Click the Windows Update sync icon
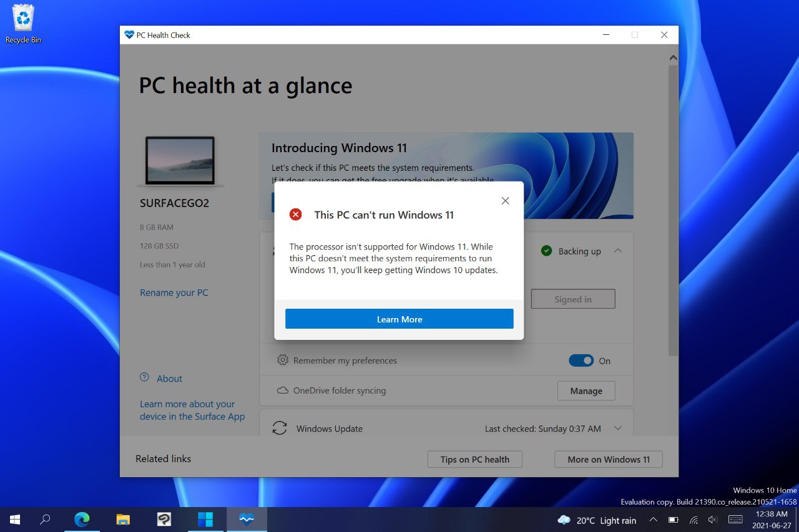 pyautogui.click(x=280, y=428)
